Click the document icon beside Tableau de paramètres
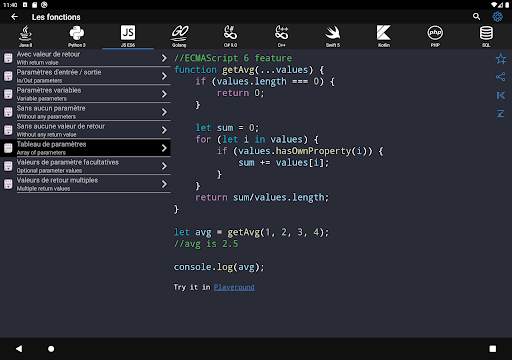The image size is (512, 360). [8, 148]
